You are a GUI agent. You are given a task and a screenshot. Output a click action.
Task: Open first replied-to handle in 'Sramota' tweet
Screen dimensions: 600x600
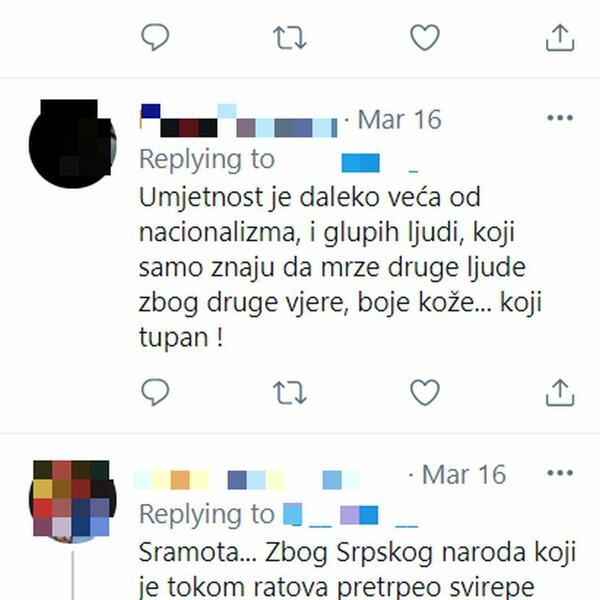[x=307, y=515]
